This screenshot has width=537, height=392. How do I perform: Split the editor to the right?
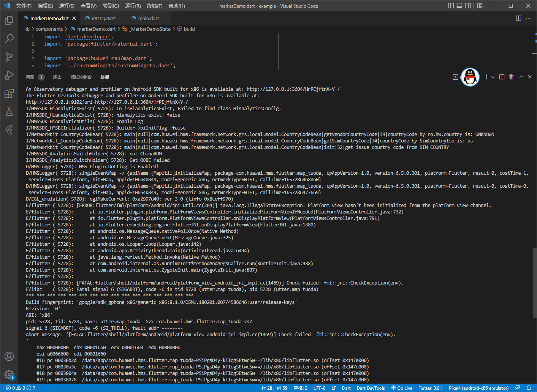[518, 18]
